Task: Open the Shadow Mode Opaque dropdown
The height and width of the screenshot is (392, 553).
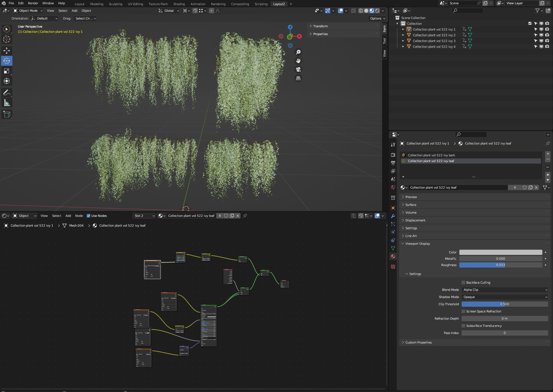Action: [x=505, y=297]
